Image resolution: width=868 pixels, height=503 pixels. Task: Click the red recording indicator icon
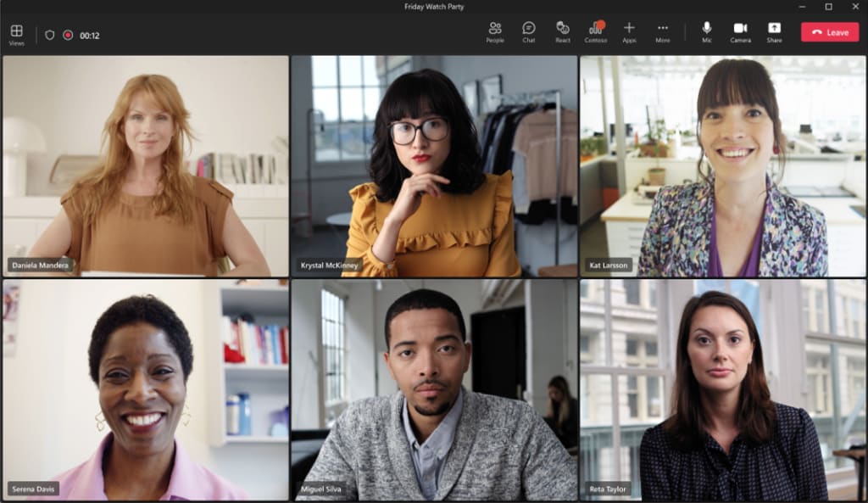tap(68, 36)
